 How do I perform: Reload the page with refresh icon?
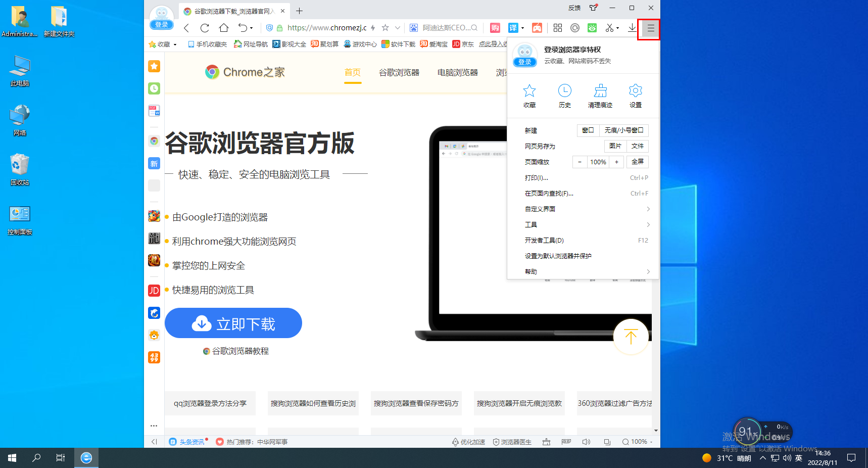[x=205, y=28]
